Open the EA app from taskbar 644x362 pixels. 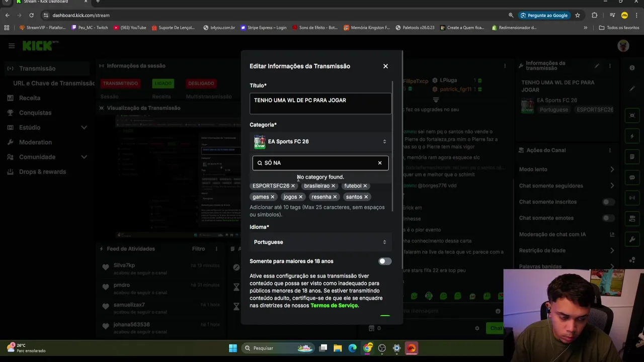point(412,348)
